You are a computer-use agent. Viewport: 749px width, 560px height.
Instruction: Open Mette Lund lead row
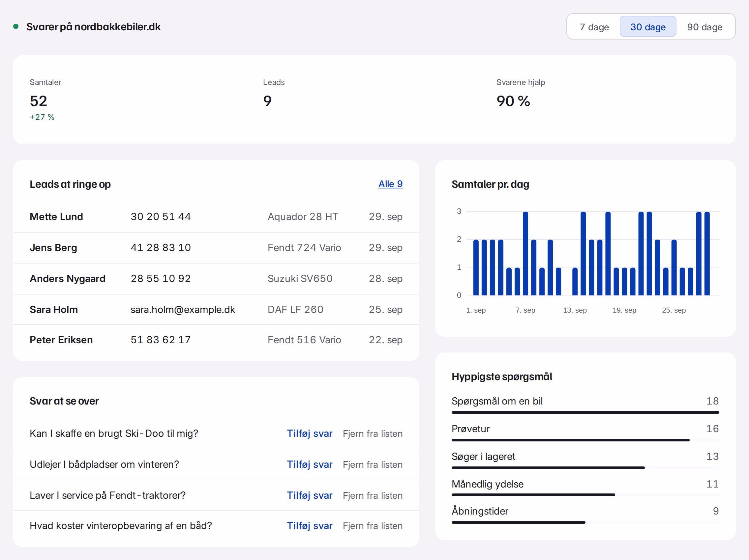click(216, 216)
